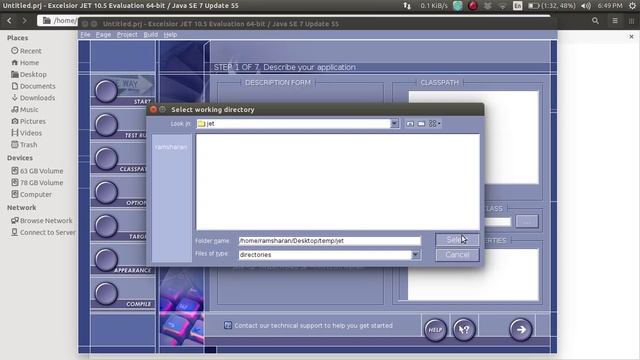
Task: Click the context help question-arrow button
Action: coord(464,329)
